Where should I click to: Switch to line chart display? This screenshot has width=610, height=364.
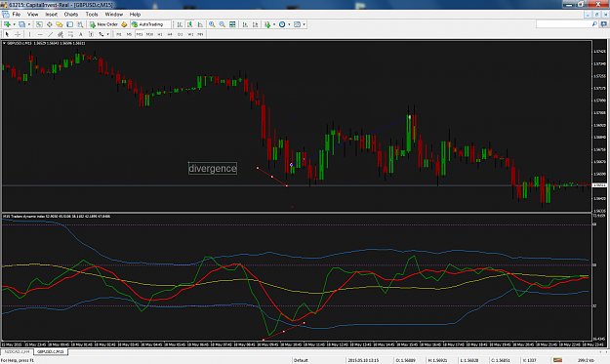200,24
